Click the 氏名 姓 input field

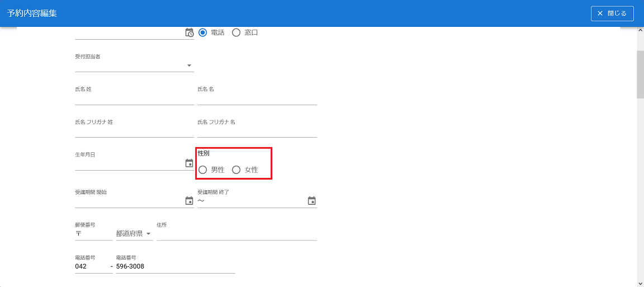tap(134, 98)
